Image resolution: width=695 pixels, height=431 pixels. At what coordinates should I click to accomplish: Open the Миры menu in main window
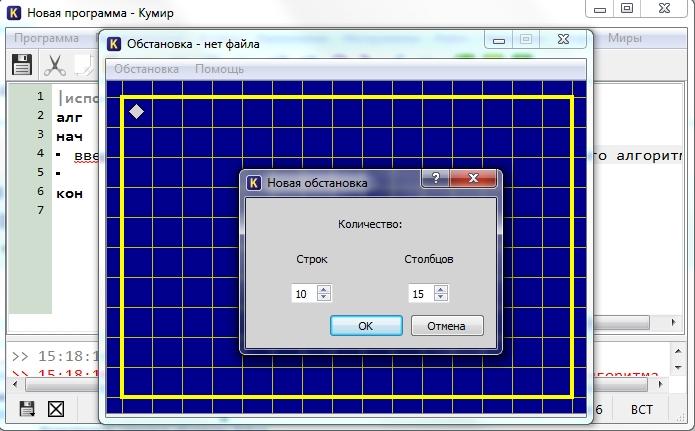pos(625,38)
